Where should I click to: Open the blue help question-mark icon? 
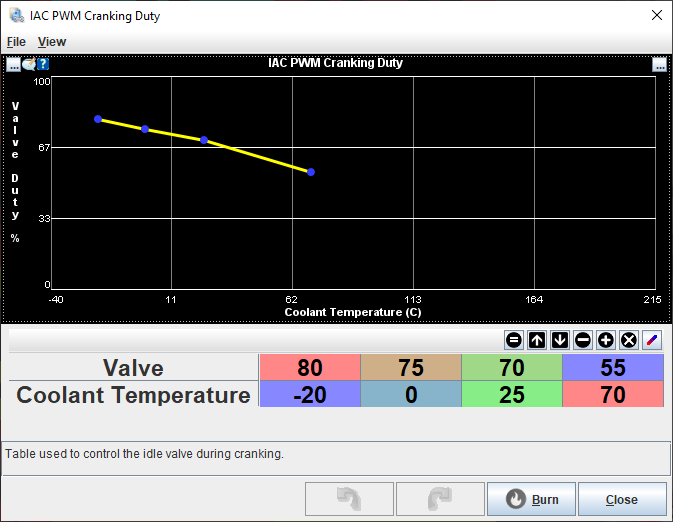click(x=43, y=64)
